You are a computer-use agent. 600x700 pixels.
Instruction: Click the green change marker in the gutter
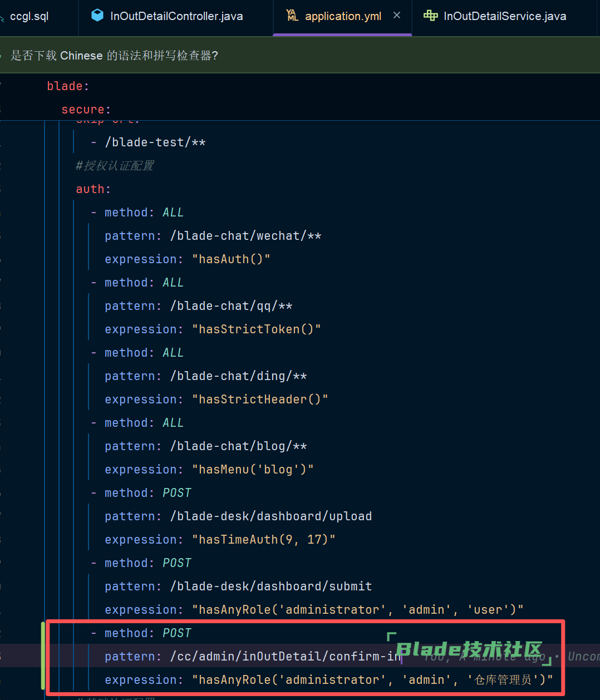pos(43,657)
